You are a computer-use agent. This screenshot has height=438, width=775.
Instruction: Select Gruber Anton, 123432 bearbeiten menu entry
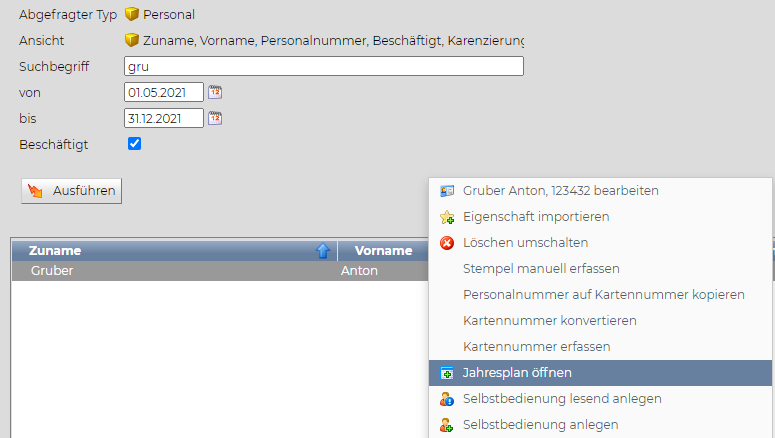560,191
